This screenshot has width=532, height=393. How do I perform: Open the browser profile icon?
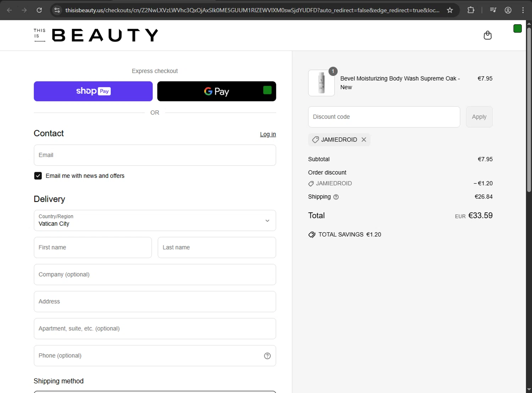(x=508, y=10)
